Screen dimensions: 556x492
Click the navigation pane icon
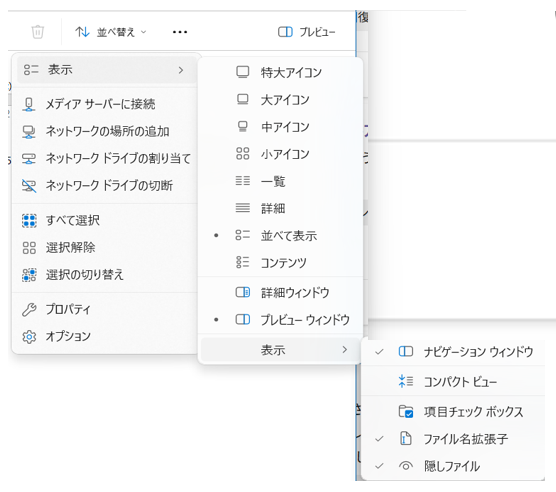[406, 351]
